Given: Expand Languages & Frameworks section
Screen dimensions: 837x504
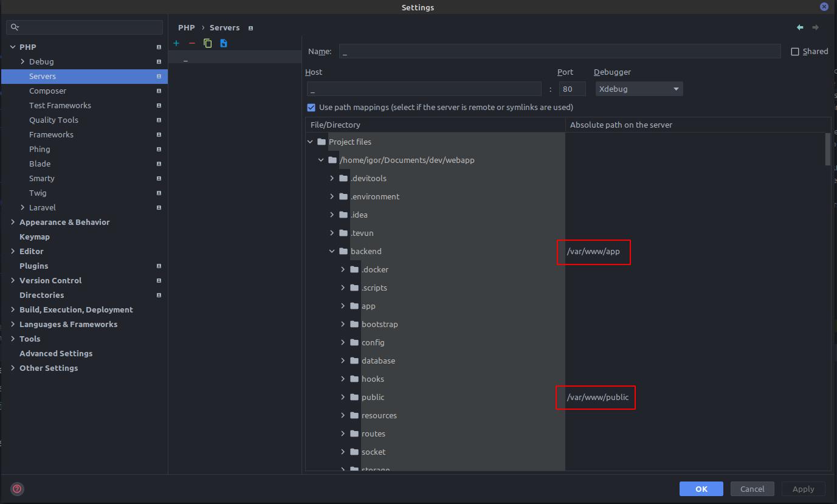Looking at the screenshot, I should 13,324.
